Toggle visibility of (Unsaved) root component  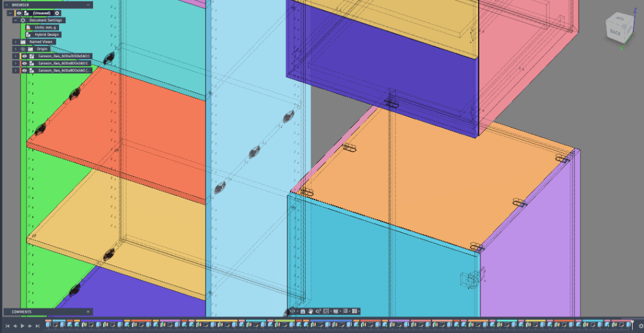[19, 13]
